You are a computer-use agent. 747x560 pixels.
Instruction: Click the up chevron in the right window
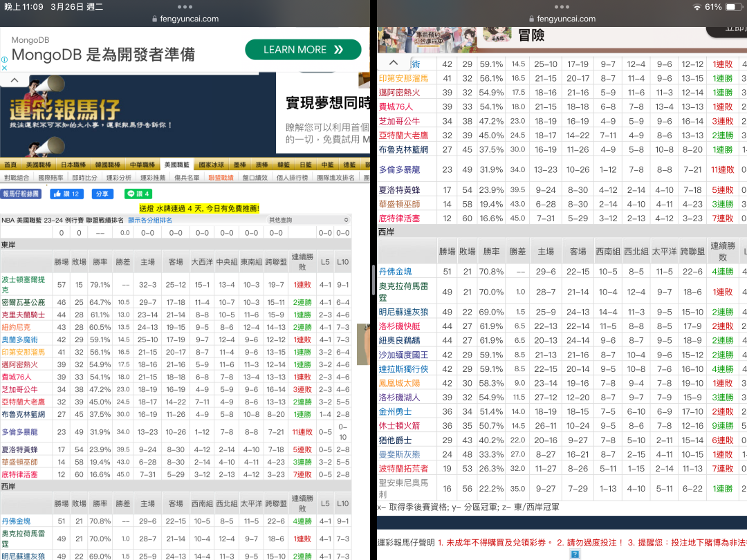coord(393,62)
